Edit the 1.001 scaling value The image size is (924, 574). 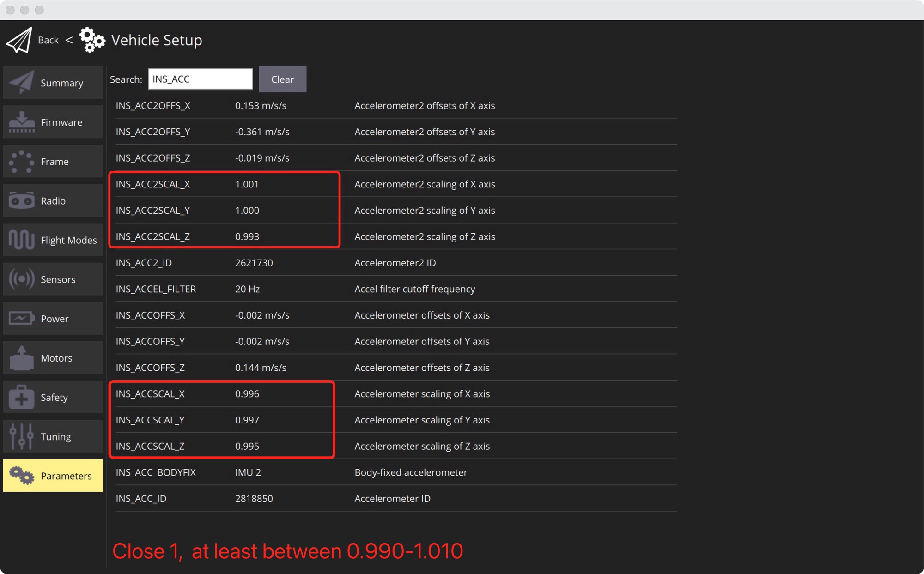tap(247, 184)
